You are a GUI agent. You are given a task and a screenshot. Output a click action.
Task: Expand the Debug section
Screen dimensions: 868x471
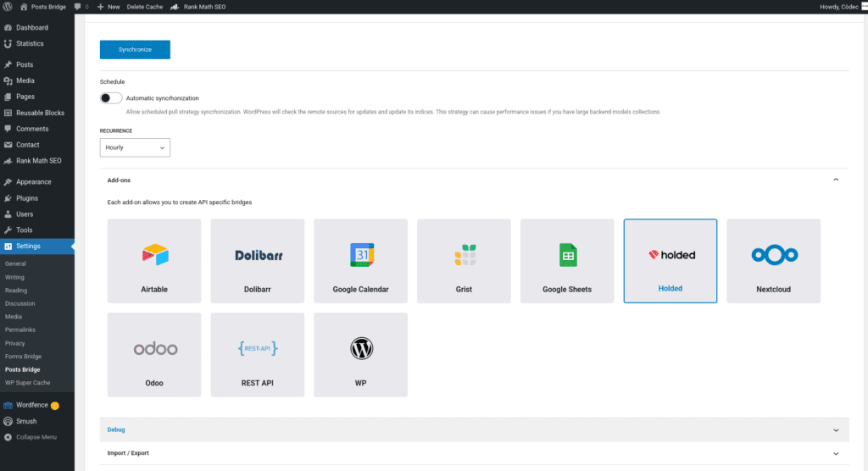[836, 429]
